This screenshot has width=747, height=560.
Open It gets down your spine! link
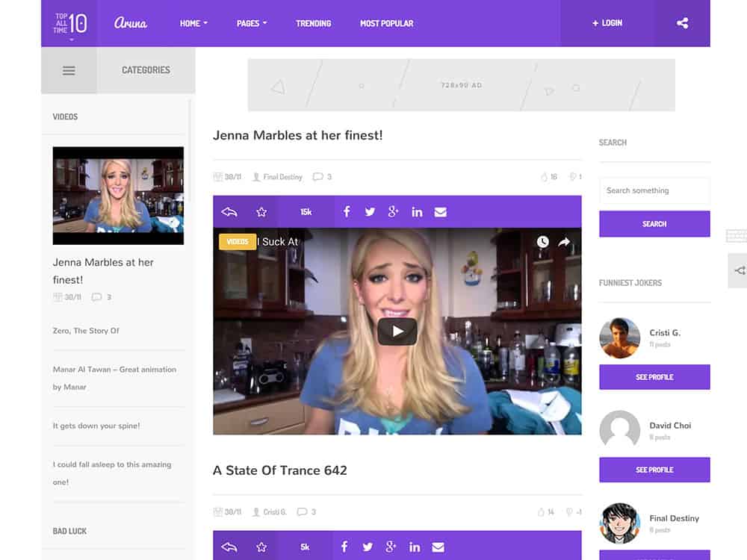96,426
